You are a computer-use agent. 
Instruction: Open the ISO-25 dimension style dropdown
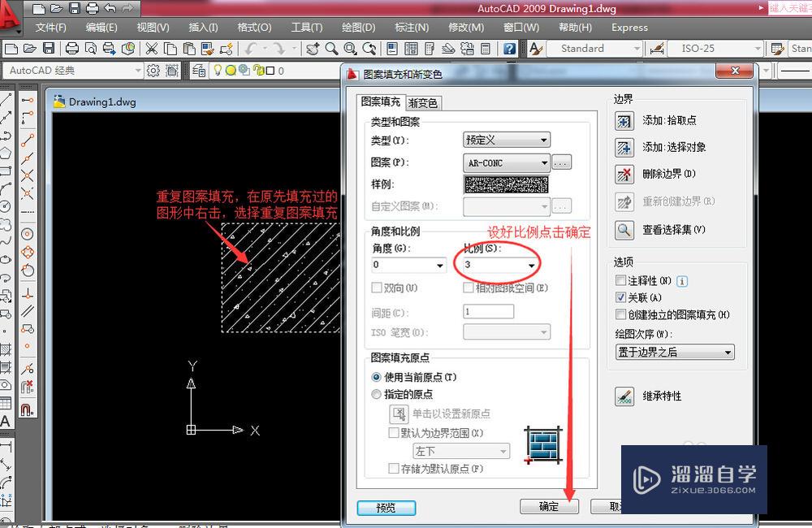pos(715,49)
